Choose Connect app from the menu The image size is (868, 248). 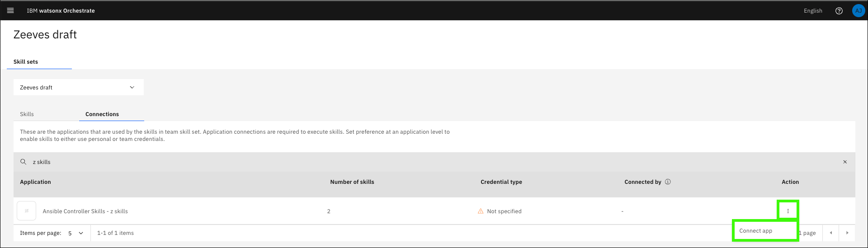click(756, 231)
